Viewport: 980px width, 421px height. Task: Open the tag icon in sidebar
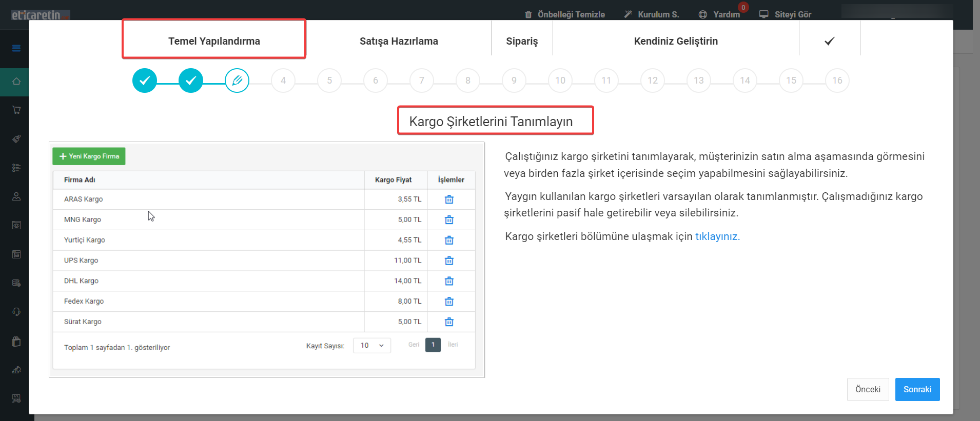point(16,139)
